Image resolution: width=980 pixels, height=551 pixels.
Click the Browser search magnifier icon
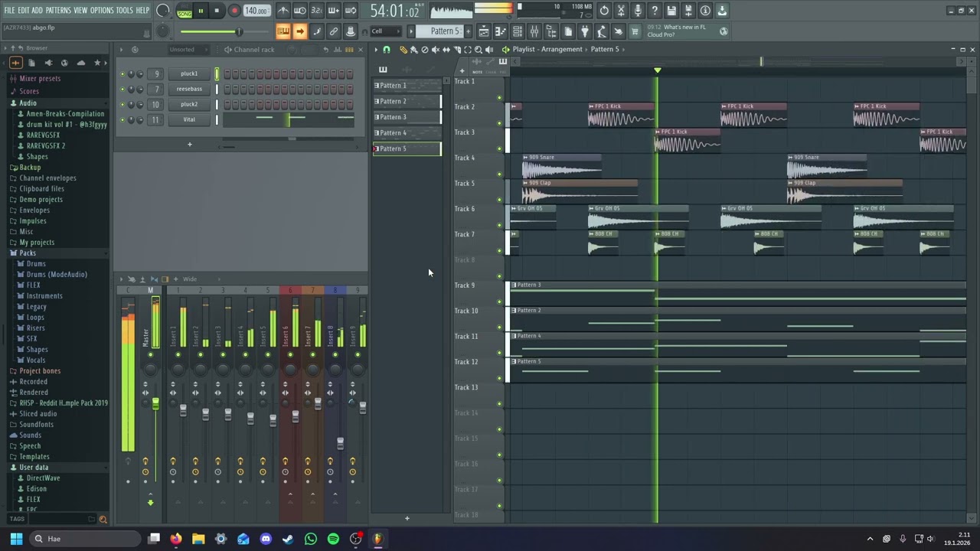(x=103, y=519)
